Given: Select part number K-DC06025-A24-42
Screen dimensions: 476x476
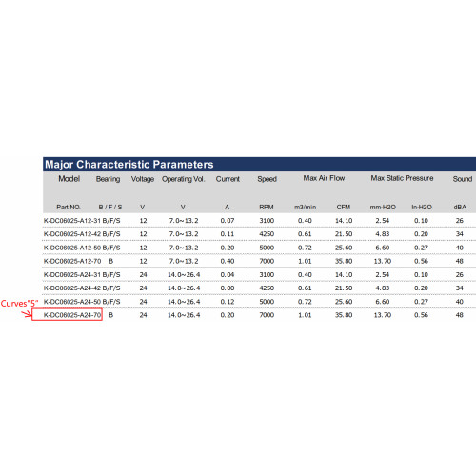Looking at the screenshot, I should 72,288.
